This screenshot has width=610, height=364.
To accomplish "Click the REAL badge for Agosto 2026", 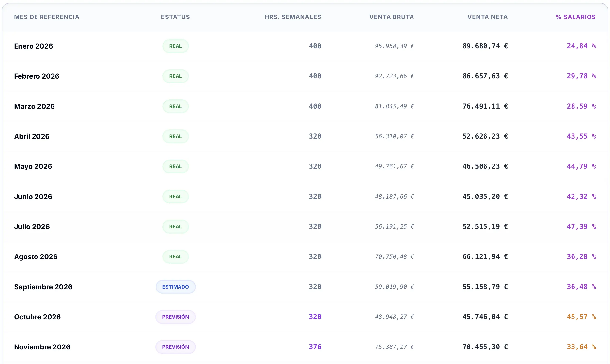I will (175, 257).
